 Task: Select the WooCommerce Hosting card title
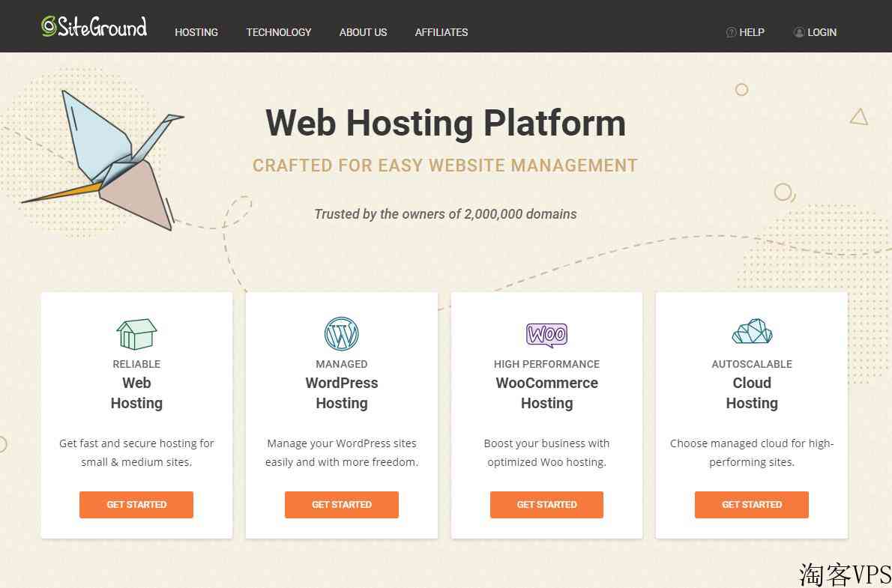[546, 393]
